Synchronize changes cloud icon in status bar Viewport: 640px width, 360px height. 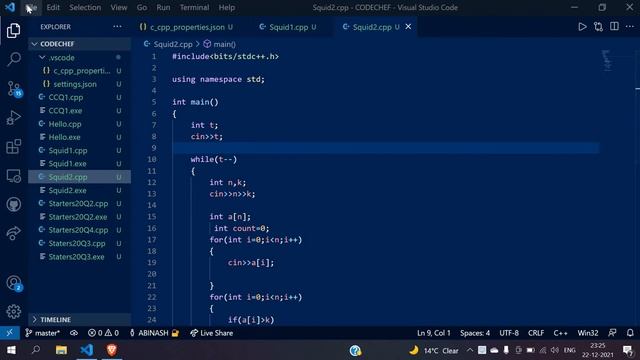point(74,333)
